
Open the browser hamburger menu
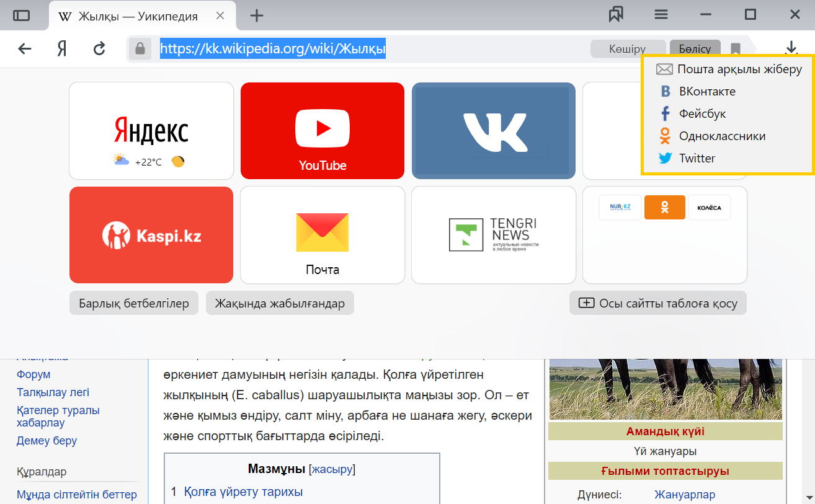point(661,15)
